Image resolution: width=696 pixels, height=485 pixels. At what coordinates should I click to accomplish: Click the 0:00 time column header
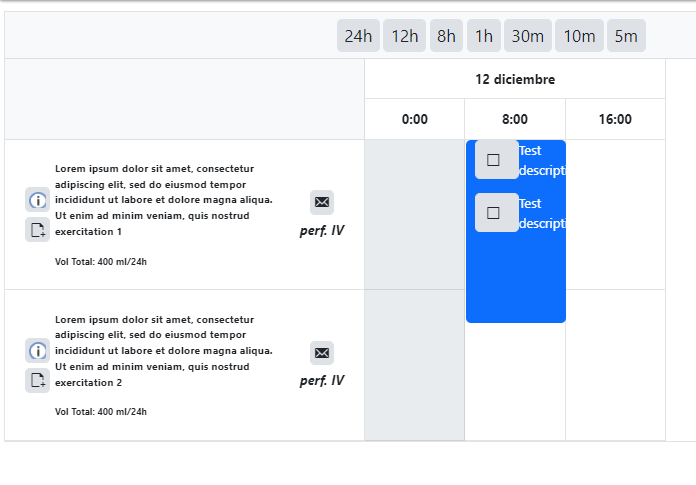point(415,119)
